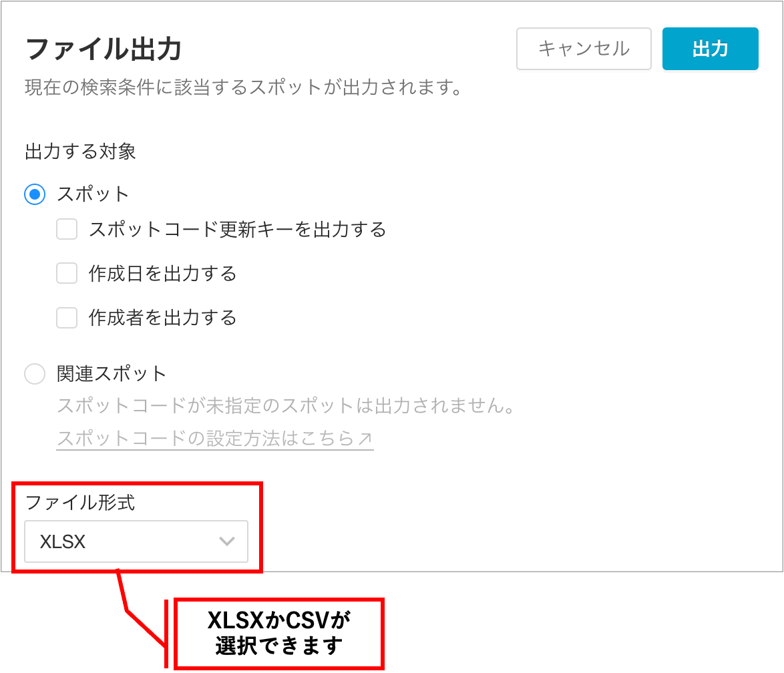Click the スポット radio label text
The image size is (784, 673).
tap(93, 194)
